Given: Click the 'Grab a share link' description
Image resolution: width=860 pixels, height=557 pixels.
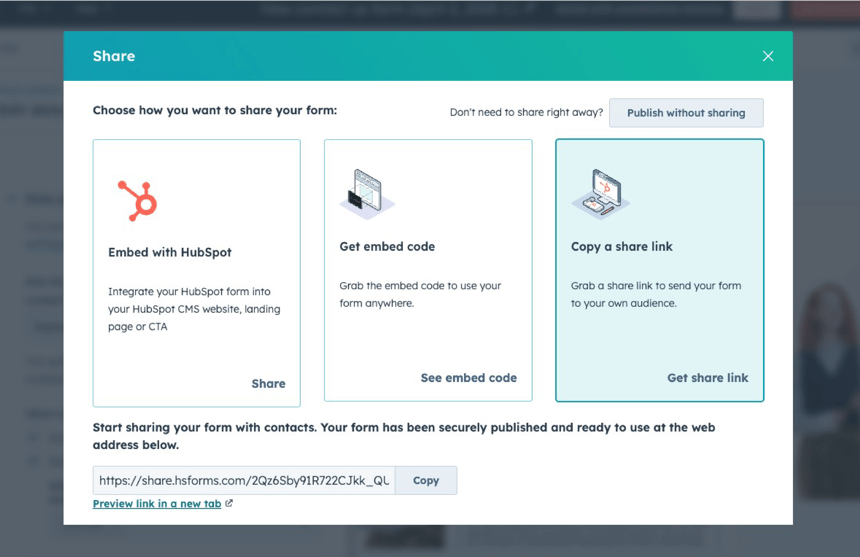Looking at the screenshot, I should [656, 294].
